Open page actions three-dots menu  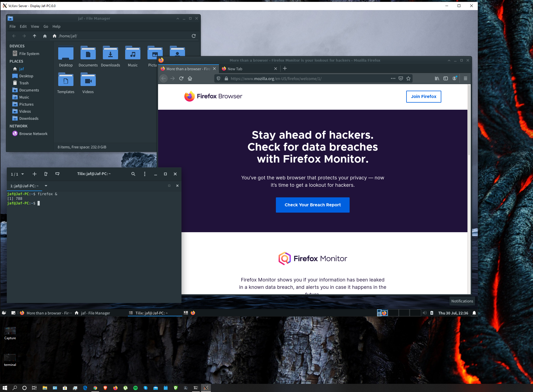point(393,78)
